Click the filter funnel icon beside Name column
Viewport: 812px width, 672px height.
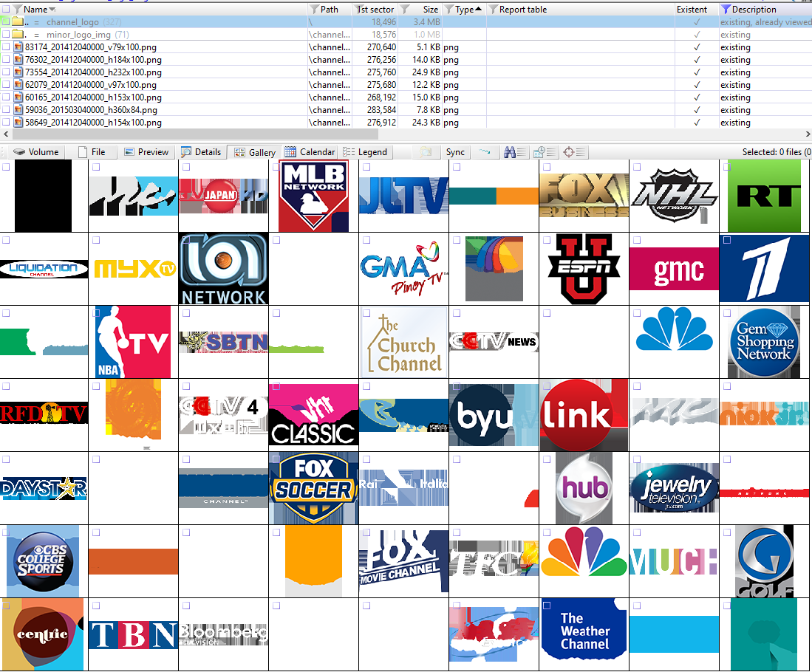pyautogui.click(x=17, y=10)
